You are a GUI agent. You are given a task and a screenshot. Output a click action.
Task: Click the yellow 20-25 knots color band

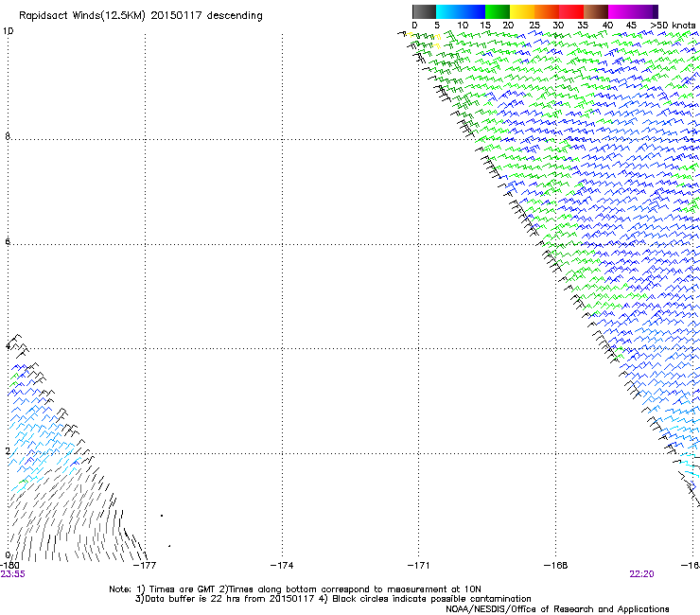(x=522, y=11)
